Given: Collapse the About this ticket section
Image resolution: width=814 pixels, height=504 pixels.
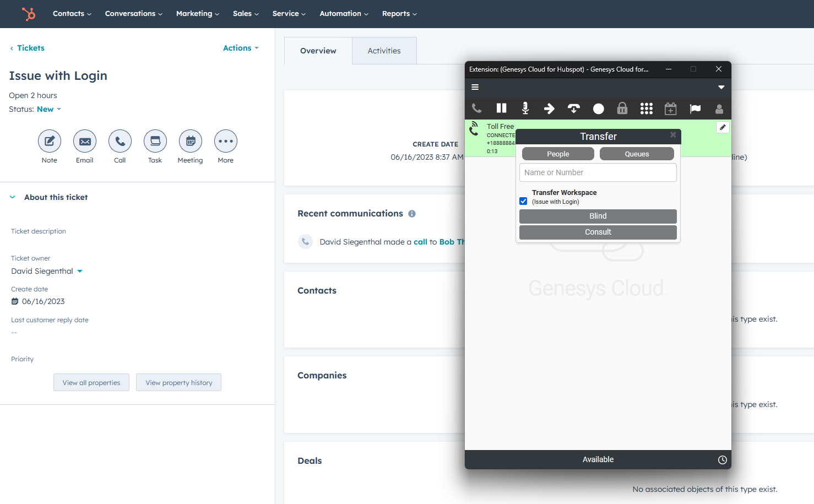Looking at the screenshot, I should coord(12,197).
